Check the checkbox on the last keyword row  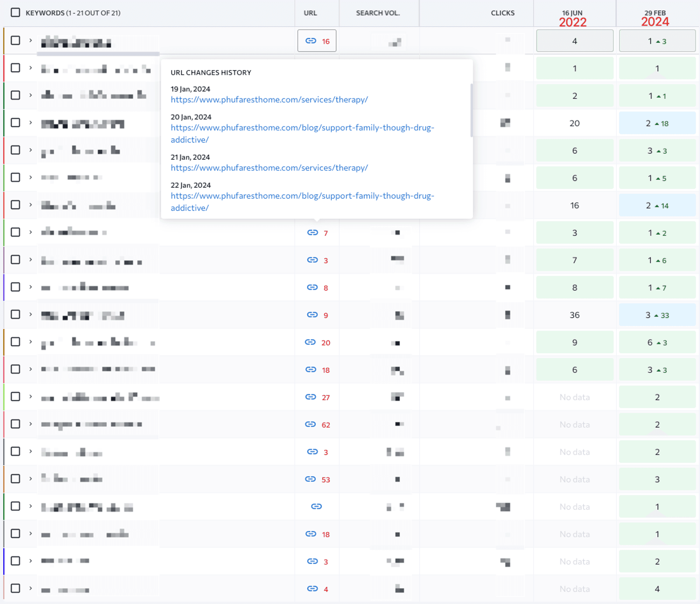[15, 588]
